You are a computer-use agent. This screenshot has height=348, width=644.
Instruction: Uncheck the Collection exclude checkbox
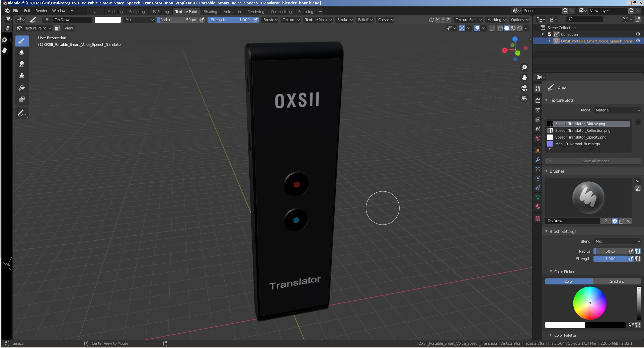point(550,34)
